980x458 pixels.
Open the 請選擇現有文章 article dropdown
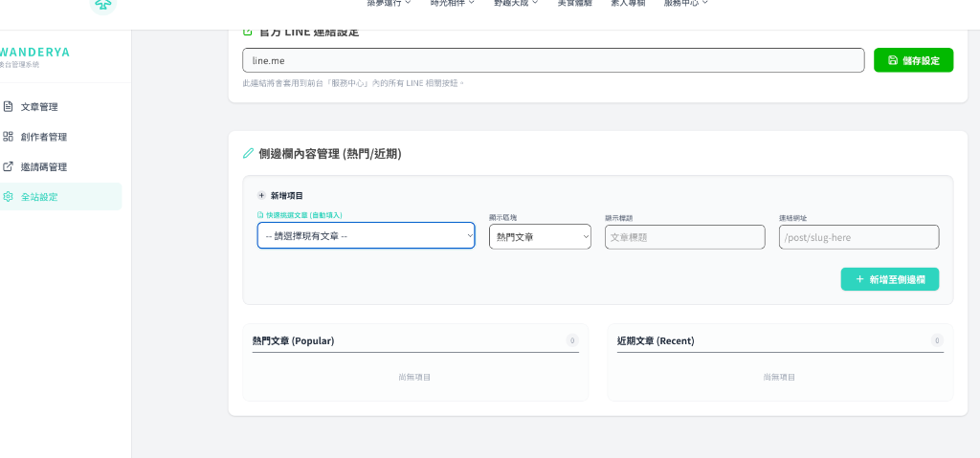coord(366,236)
